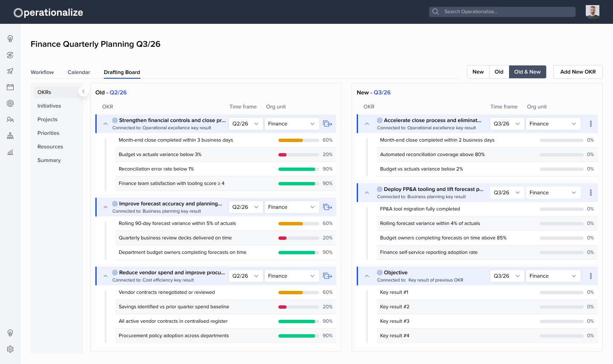Select 'Automated reconciliation coverage above 80%' key result

tap(487, 154)
